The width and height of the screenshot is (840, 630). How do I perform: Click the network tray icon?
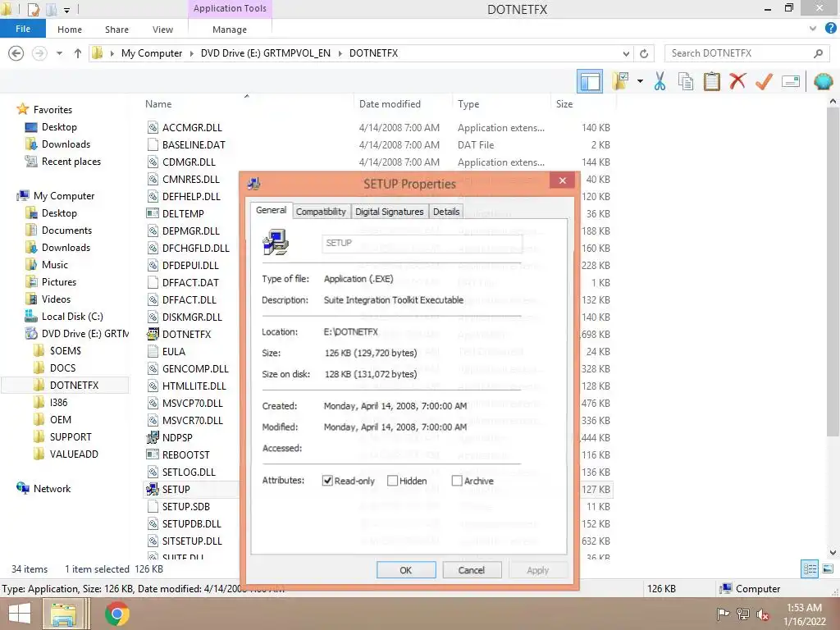[743, 614]
